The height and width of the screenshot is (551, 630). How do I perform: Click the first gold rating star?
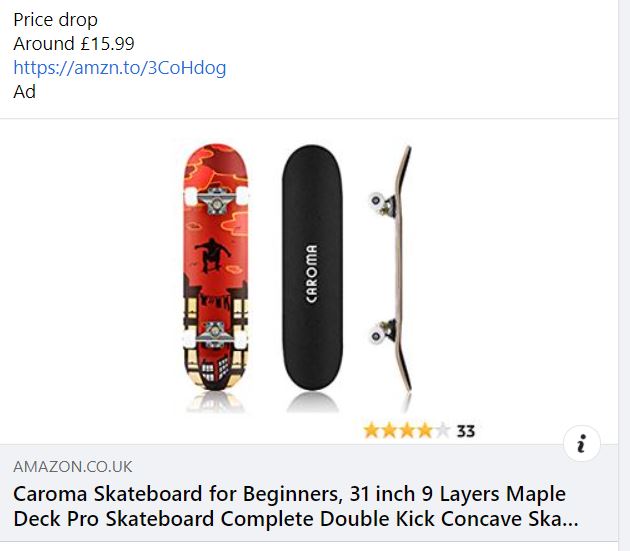[371, 431]
